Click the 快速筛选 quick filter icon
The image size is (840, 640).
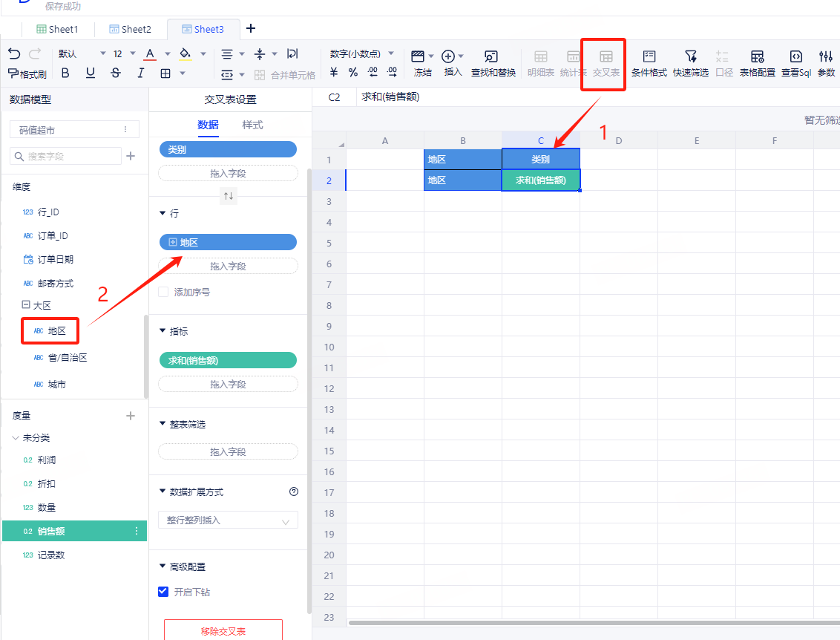(x=690, y=63)
